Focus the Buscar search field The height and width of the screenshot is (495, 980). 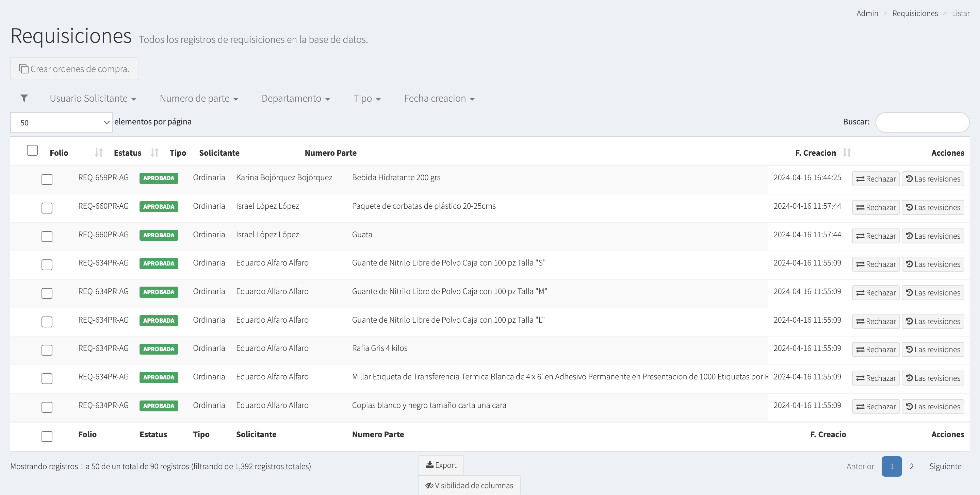click(x=922, y=122)
